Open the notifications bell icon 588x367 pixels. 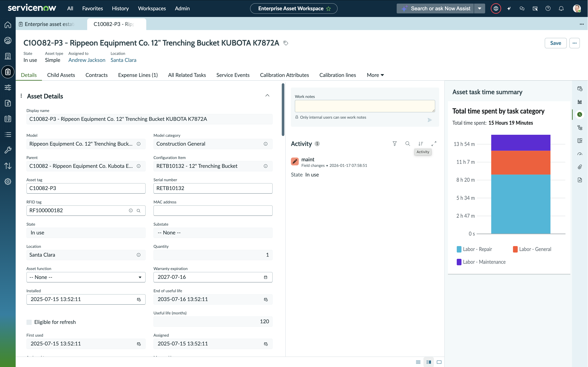point(561,8)
